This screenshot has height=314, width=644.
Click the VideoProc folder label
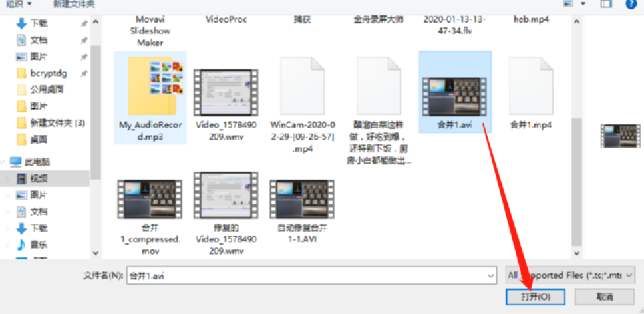226,19
